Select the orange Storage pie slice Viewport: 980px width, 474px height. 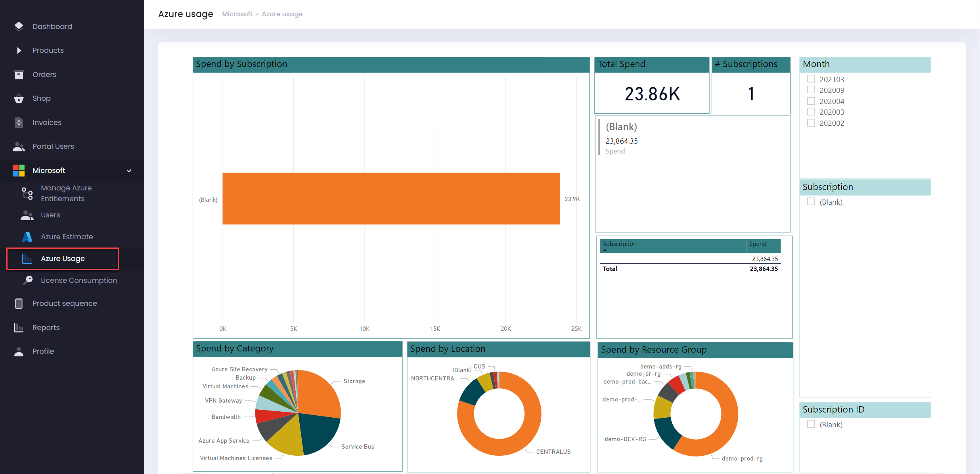tap(319, 395)
